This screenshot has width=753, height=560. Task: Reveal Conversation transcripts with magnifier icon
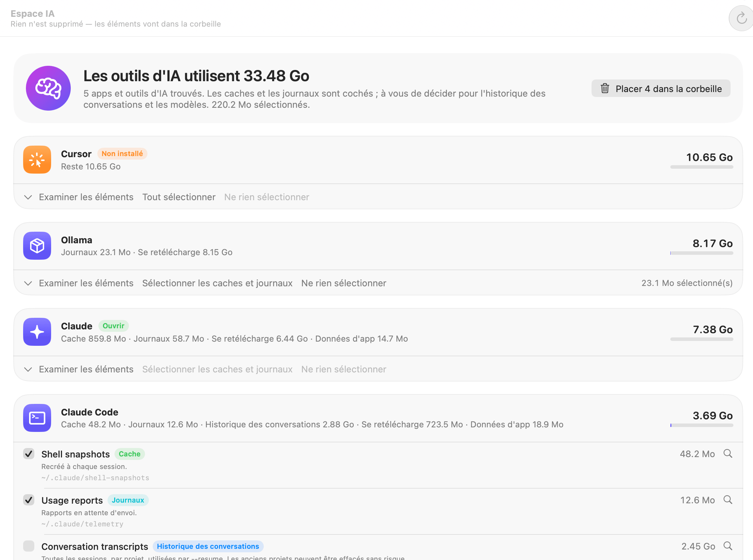coord(728,546)
